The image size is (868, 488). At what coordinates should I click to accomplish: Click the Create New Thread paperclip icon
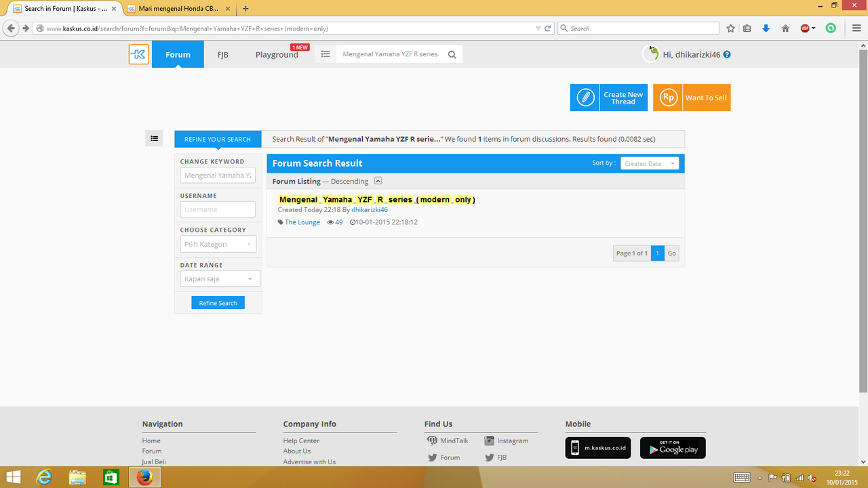[585, 98]
